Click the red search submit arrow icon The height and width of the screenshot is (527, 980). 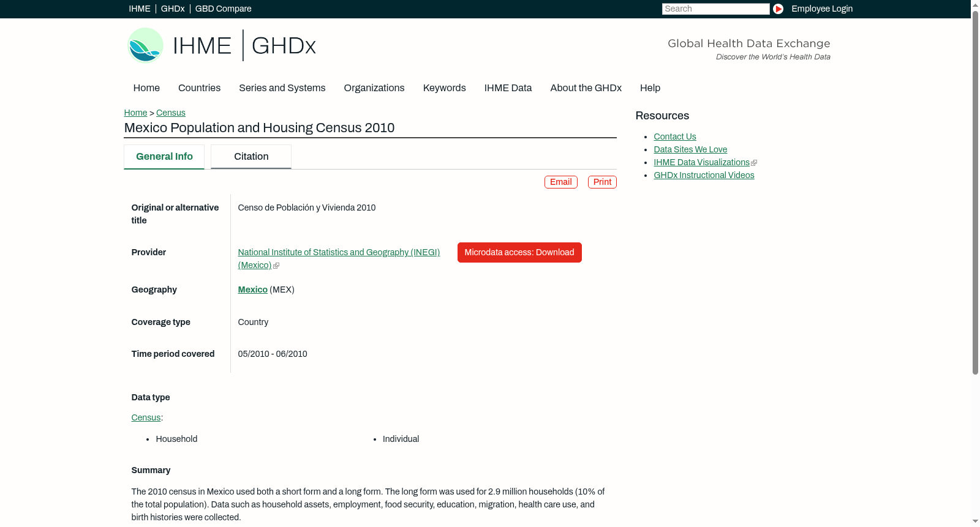pyautogui.click(x=778, y=9)
